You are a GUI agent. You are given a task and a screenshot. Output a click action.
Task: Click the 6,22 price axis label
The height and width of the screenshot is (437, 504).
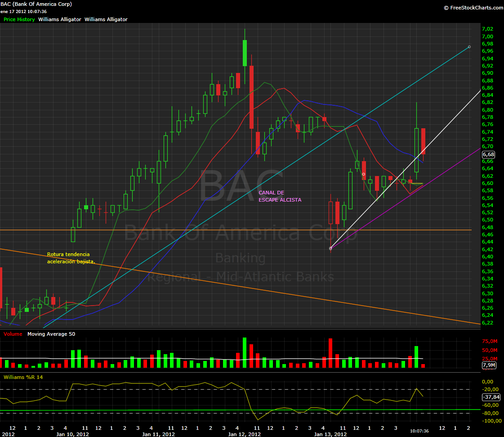click(488, 323)
